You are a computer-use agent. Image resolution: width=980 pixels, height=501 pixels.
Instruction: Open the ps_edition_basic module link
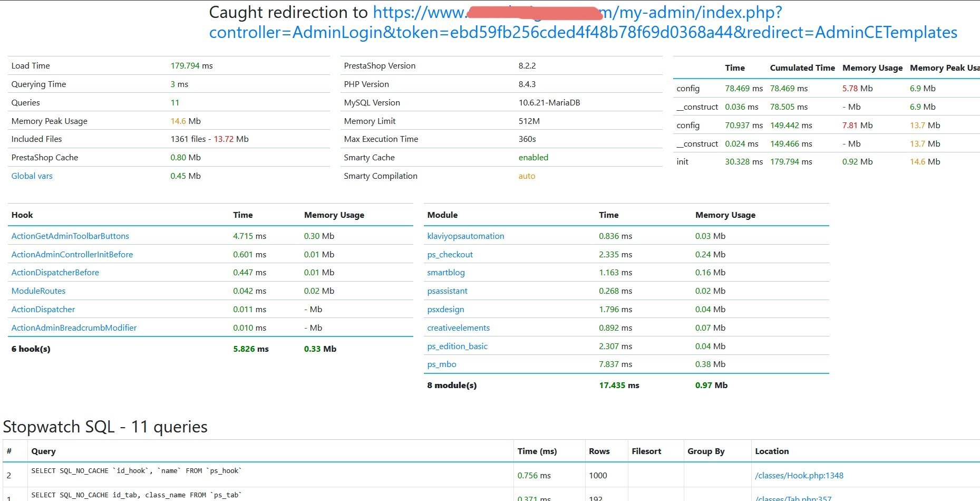(x=457, y=346)
